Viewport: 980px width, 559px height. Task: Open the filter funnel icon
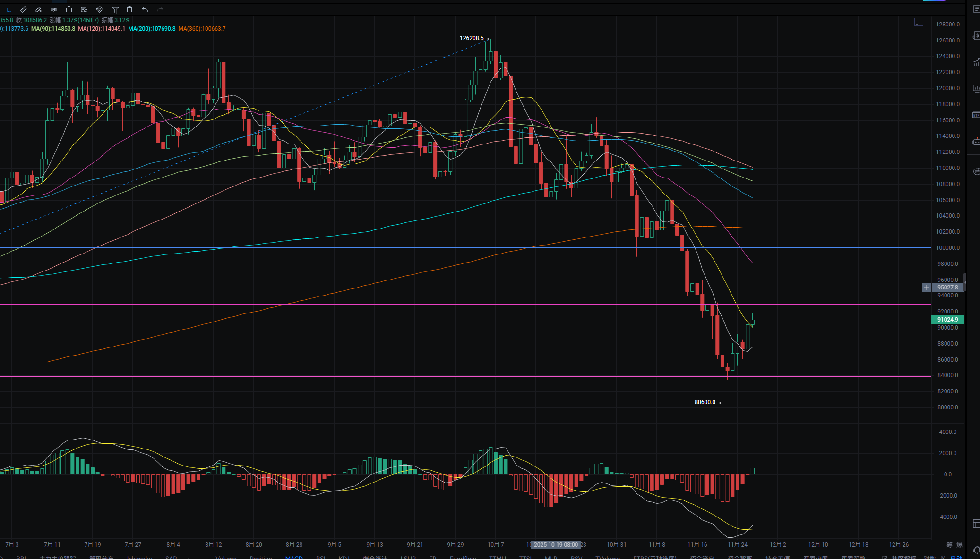[115, 9]
